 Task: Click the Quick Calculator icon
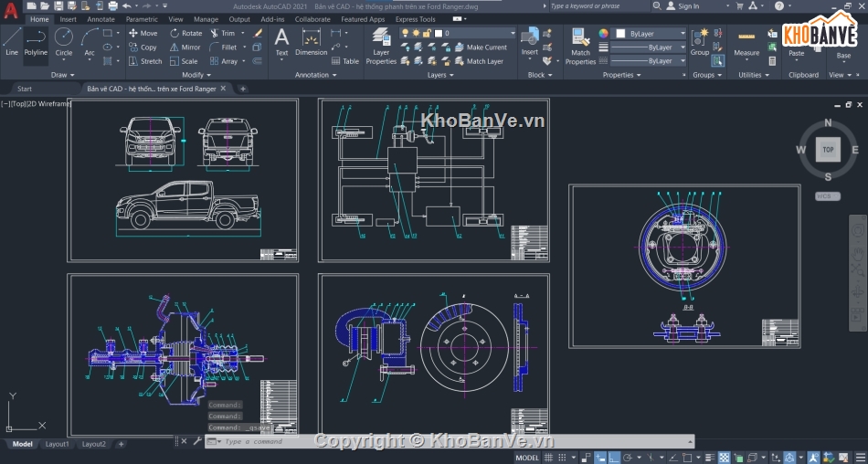click(x=772, y=61)
